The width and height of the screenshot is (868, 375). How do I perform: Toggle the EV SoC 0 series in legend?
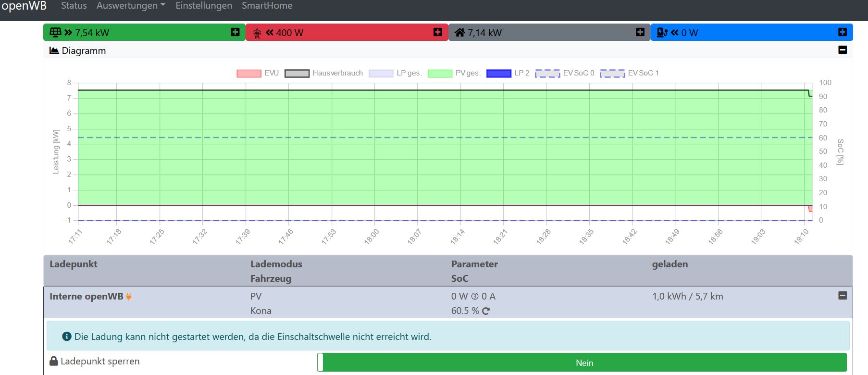565,73
